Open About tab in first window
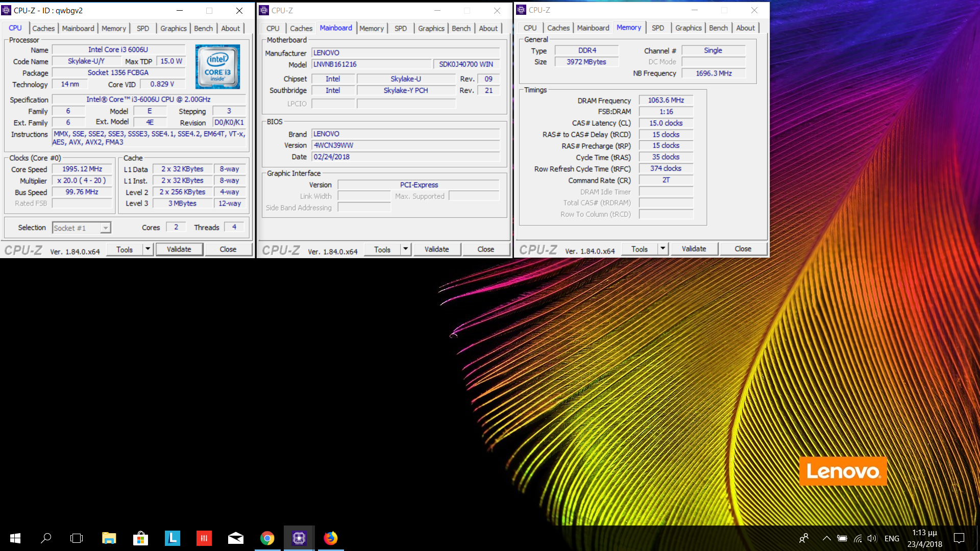 [230, 28]
